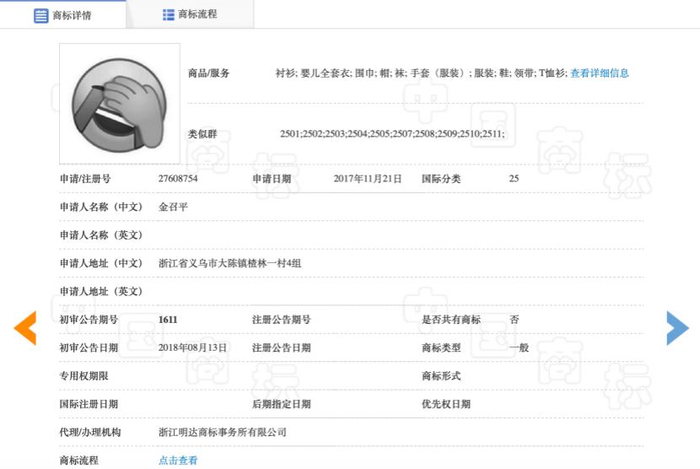
Task: Click the 国际分类 label
Action: pos(441,179)
